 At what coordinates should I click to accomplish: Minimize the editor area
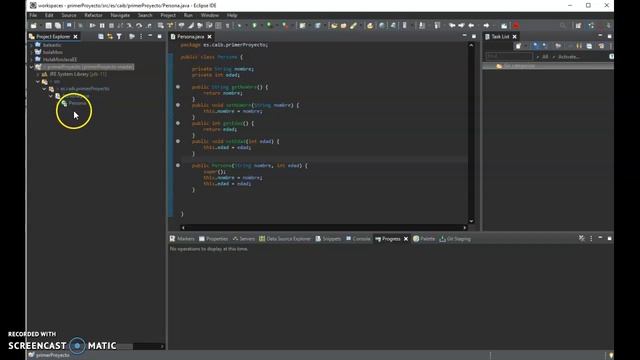click(x=464, y=36)
